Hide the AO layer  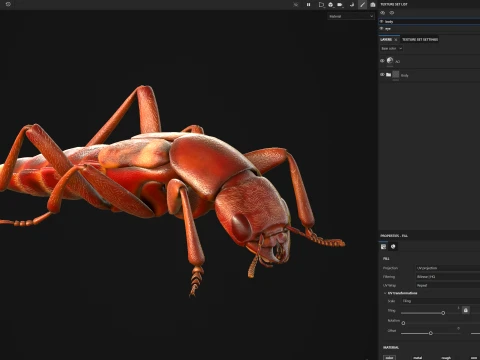pyautogui.click(x=382, y=61)
